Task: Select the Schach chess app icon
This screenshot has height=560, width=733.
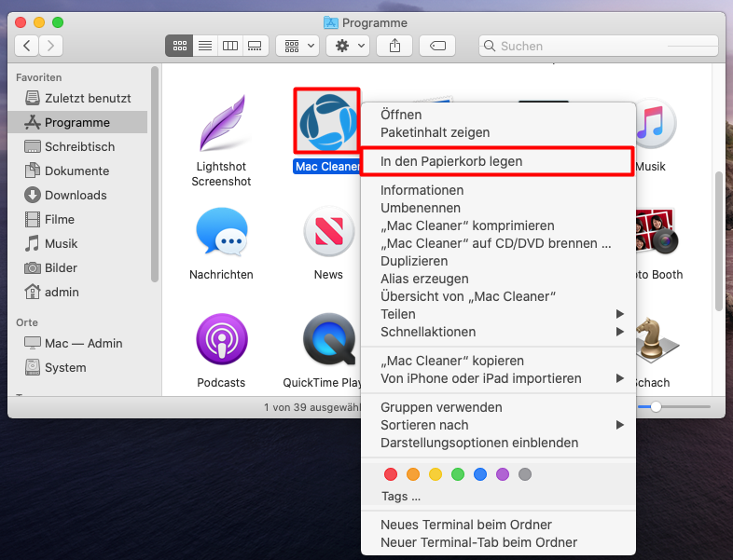Action: point(657,340)
